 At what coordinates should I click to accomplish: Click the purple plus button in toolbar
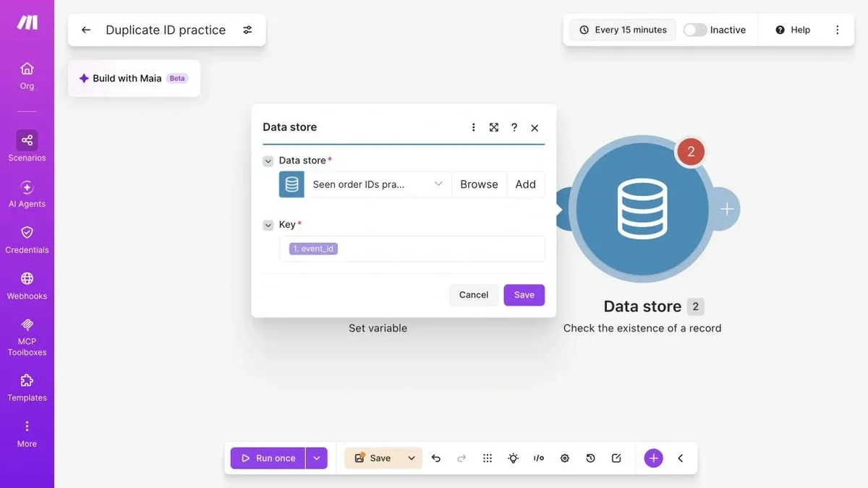click(654, 458)
